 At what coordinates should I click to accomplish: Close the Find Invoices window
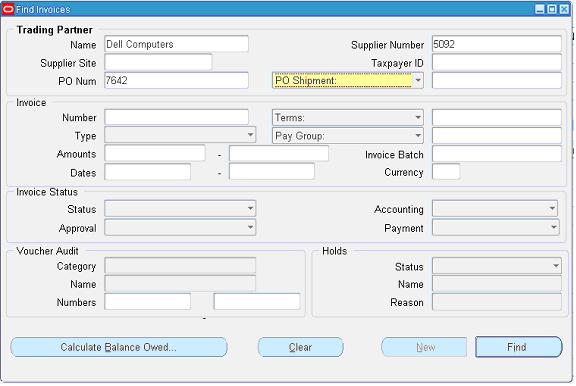[564, 9]
